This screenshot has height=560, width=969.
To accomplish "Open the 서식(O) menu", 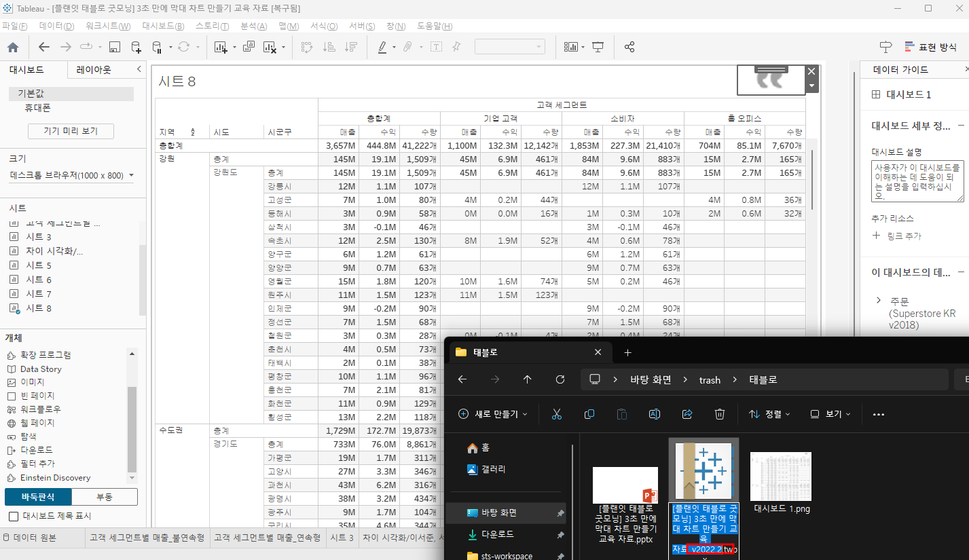I will [324, 26].
